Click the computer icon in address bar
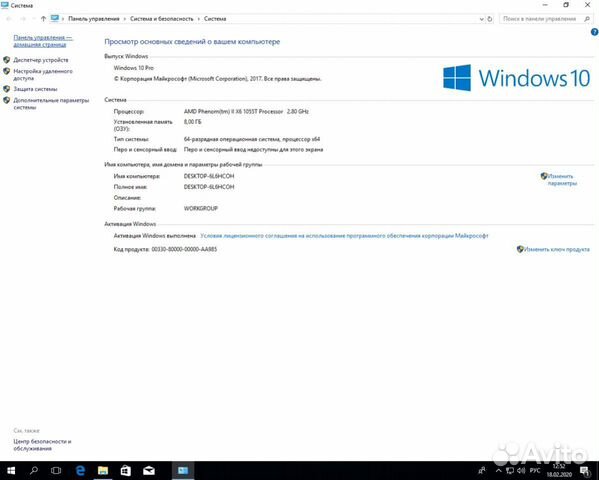The height and width of the screenshot is (480, 599). point(55,18)
